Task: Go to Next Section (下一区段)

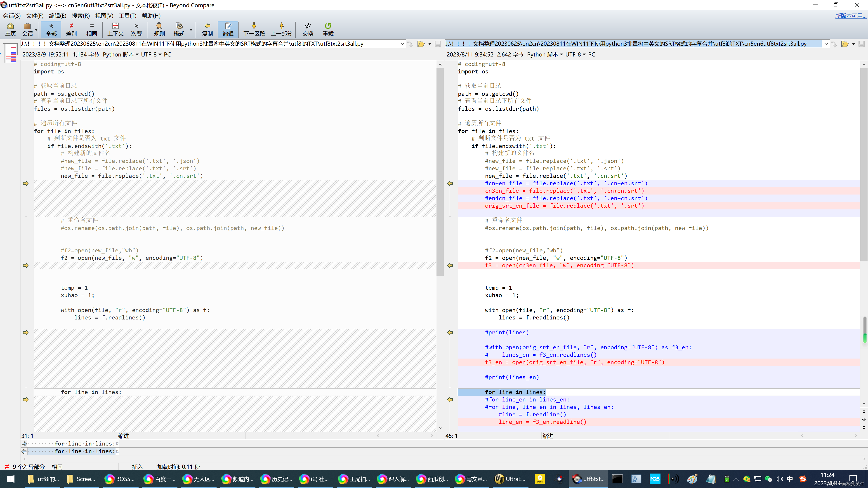Action: tap(254, 29)
